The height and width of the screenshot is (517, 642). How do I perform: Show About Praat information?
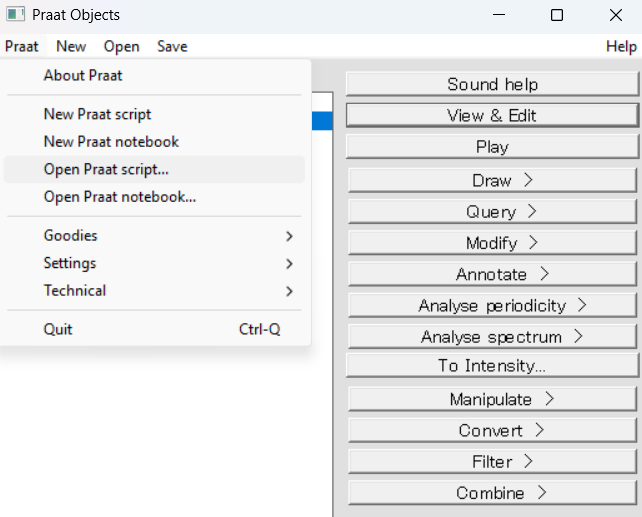[154, 76]
